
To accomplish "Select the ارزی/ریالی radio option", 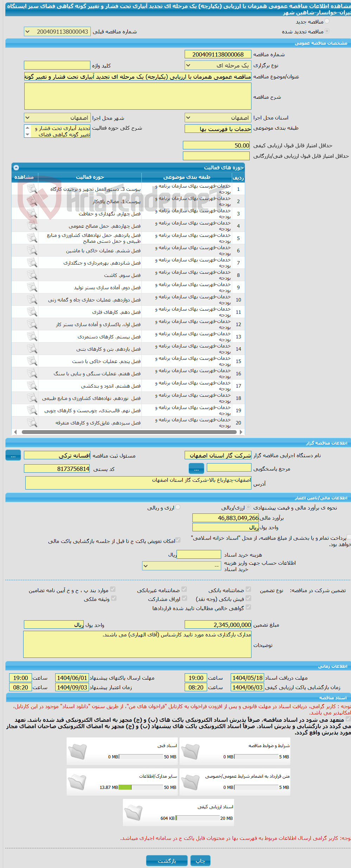I will (248, 507).
